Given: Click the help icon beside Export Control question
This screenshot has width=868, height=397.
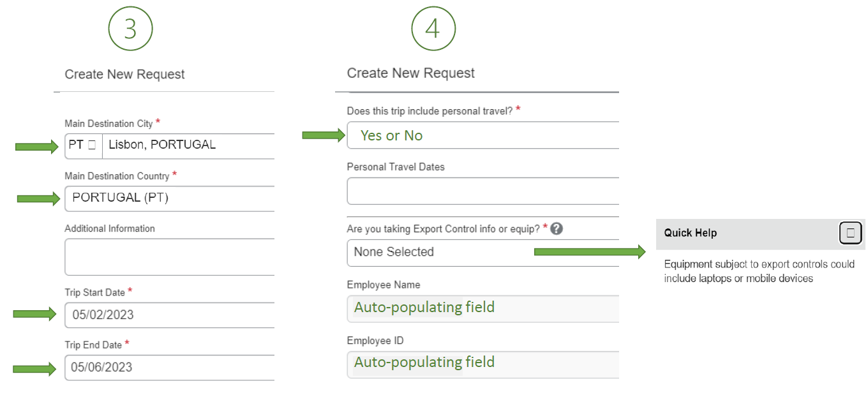Looking at the screenshot, I should click(x=557, y=228).
